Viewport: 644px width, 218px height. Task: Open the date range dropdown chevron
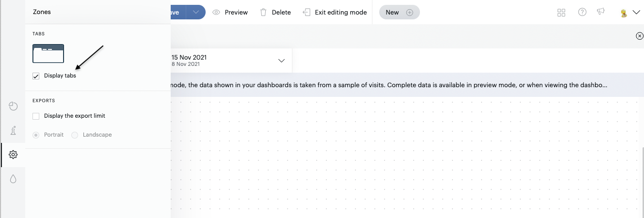[281, 61]
